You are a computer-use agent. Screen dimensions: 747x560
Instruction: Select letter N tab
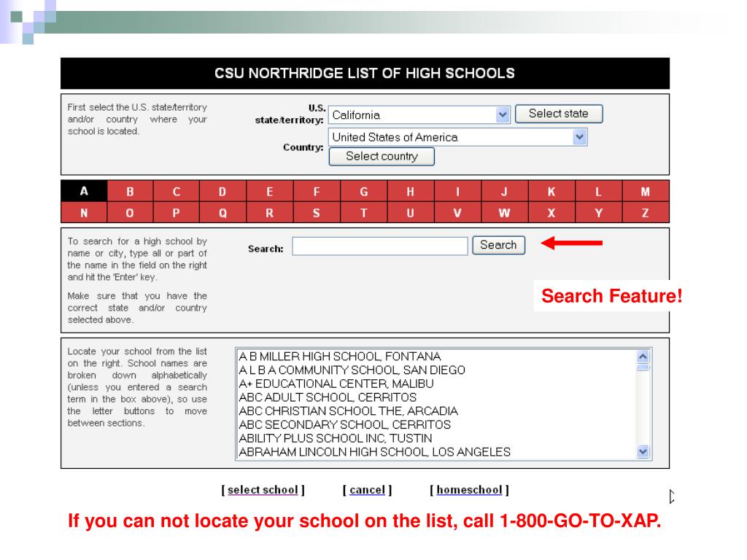(84, 212)
